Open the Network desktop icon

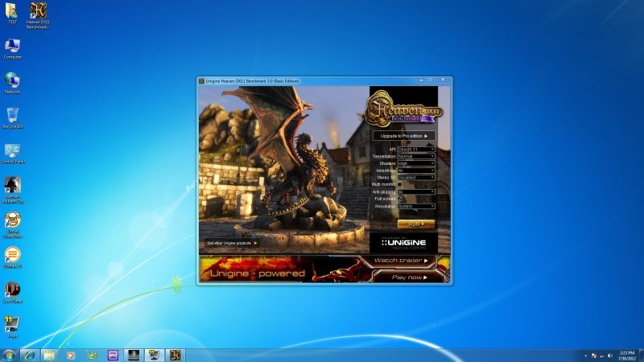coord(12,84)
